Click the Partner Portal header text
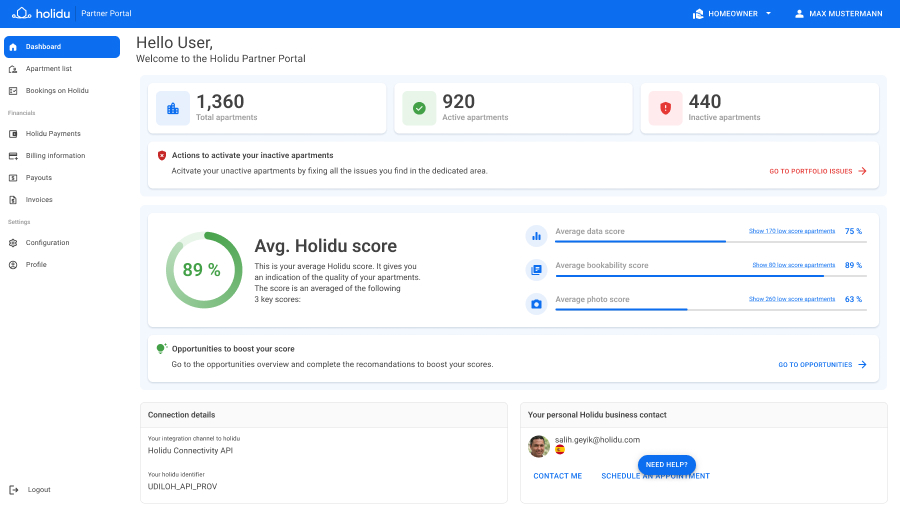Image resolution: width=900 pixels, height=531 pixels. 106,13
